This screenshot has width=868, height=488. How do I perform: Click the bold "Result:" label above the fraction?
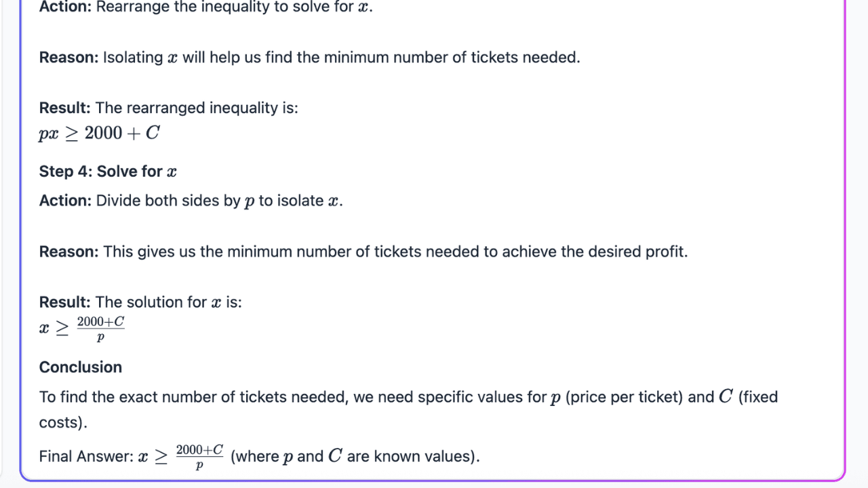(x=64, y=302)
